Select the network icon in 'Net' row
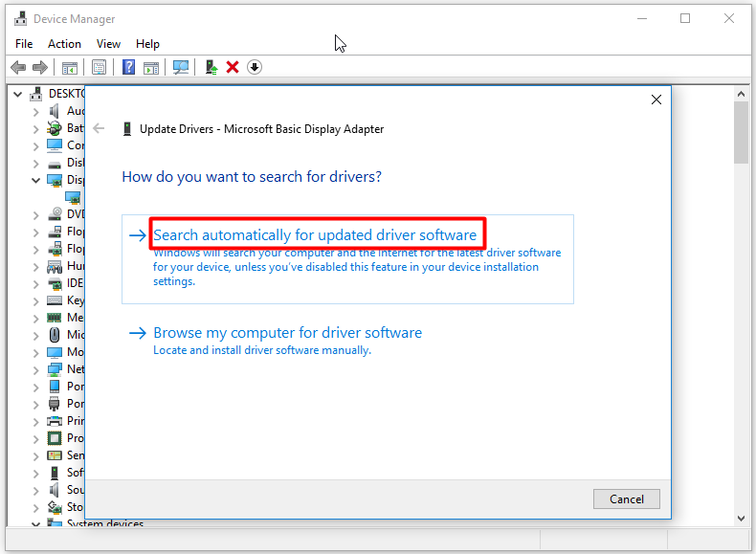 click(55, 369)
